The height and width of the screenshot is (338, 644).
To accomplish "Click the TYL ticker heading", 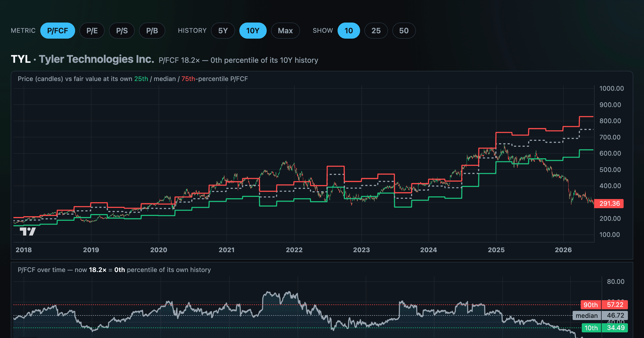I will coord(21,59).
